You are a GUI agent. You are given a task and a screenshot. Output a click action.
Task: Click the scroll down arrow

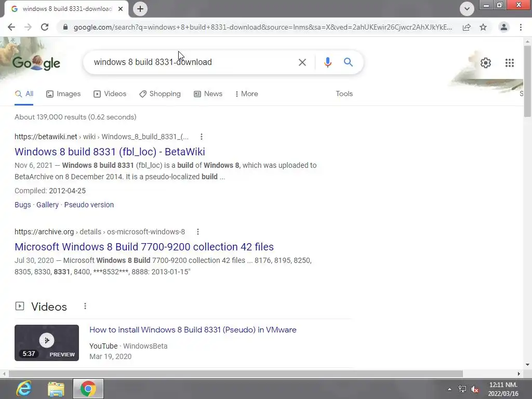pyautogui.click(x=527, y=365)
